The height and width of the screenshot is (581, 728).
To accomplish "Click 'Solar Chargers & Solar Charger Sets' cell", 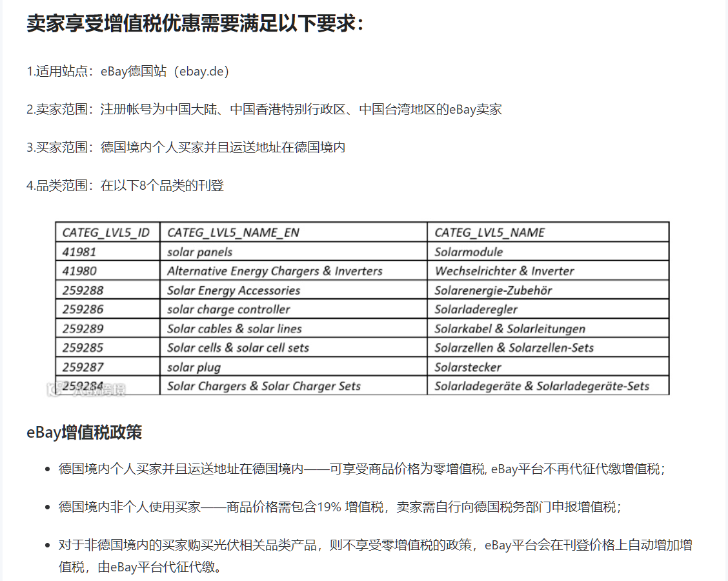I will click(293, 386).
